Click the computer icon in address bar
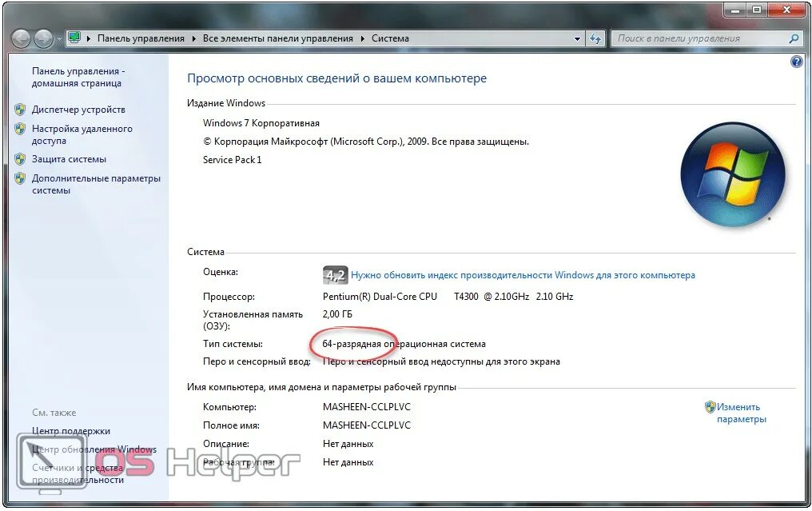 click(74, 38)
